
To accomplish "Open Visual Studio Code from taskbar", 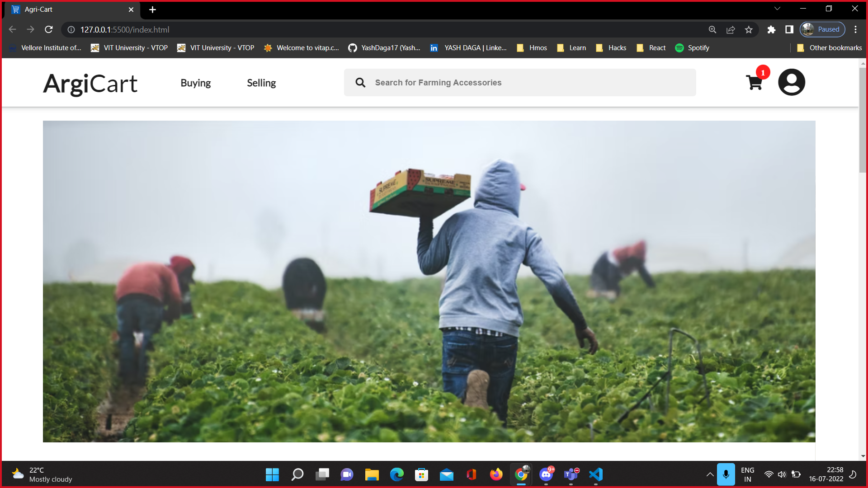I will [x=596, y=474].
